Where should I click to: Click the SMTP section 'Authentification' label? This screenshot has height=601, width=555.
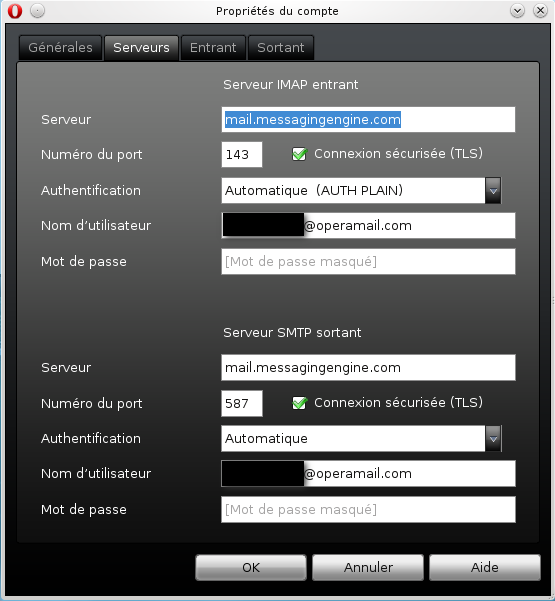(91, 438)
